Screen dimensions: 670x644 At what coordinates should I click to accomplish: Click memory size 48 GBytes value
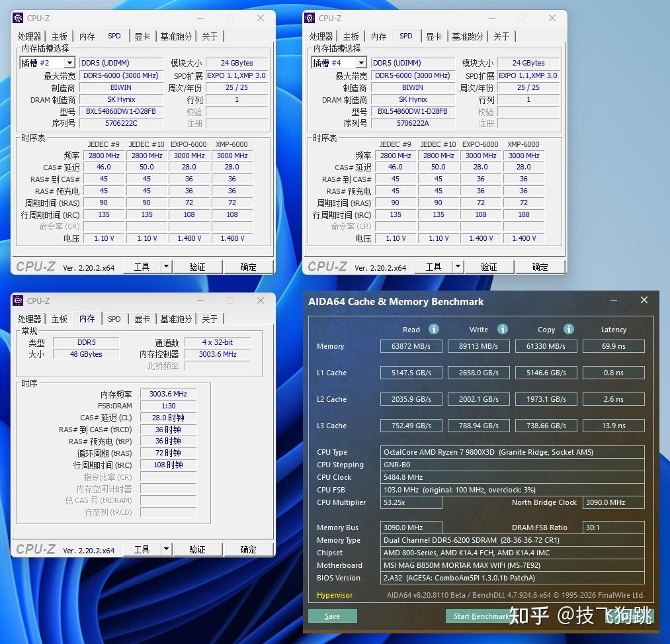coord(87,354)
